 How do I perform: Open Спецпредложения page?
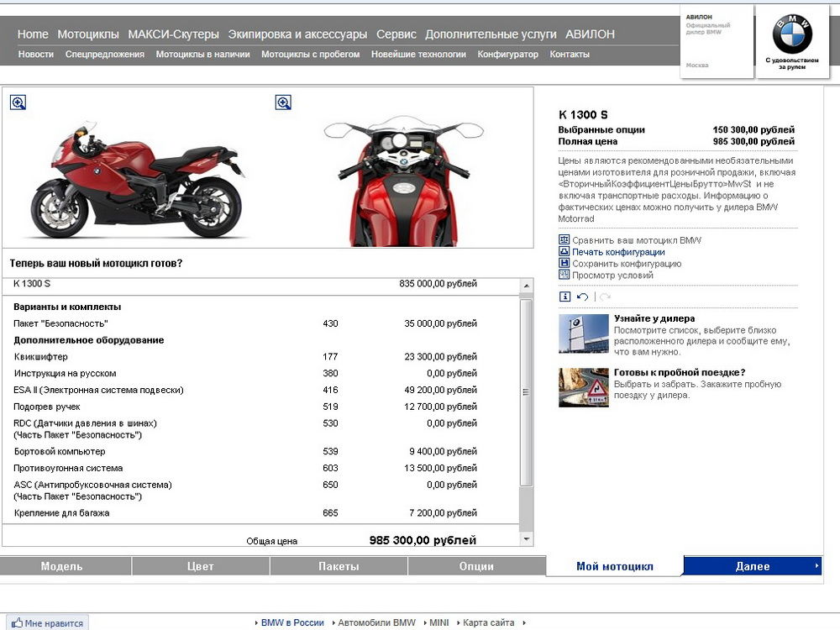(x=105, y=54)
